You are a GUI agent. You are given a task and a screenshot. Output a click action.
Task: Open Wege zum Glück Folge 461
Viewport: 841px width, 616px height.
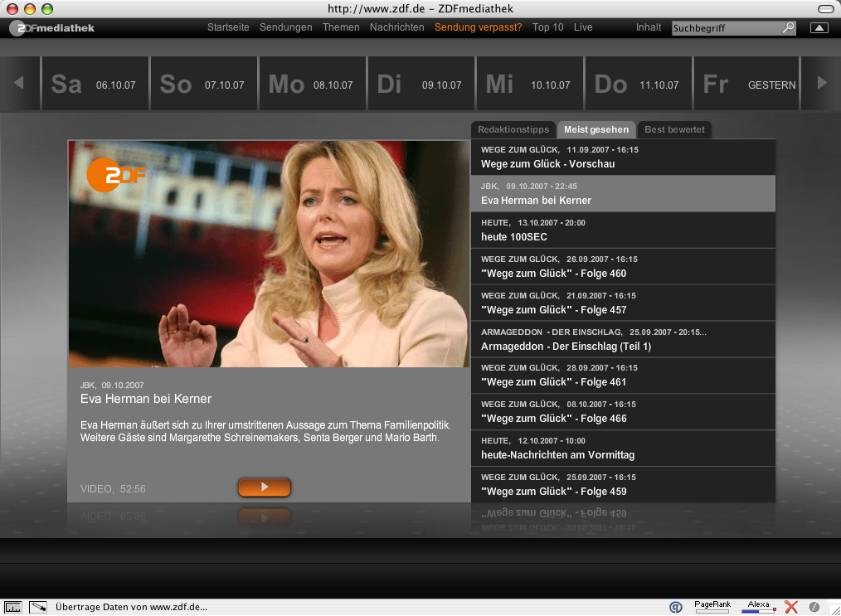623,376
